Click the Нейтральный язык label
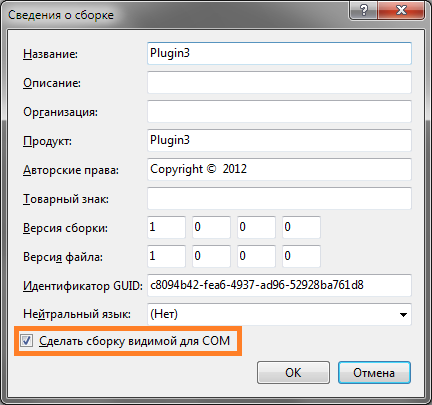 (x=77, y=314)
